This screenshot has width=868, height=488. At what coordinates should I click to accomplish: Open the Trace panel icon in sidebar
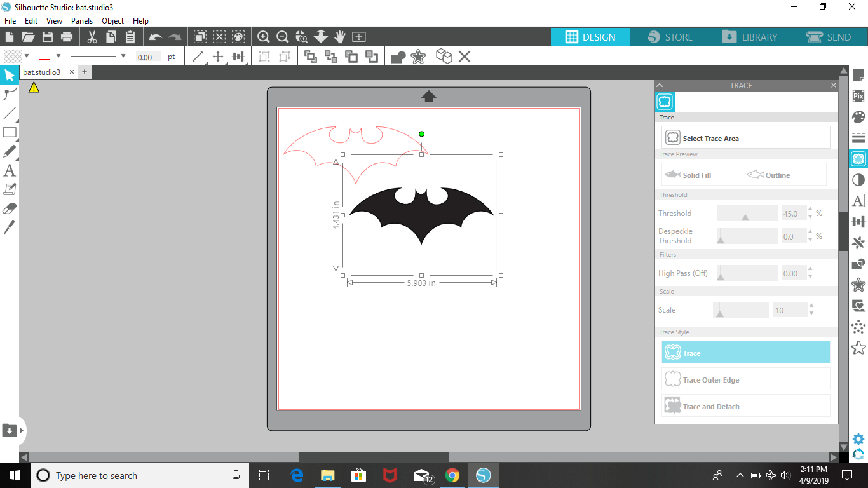(858, 159)
